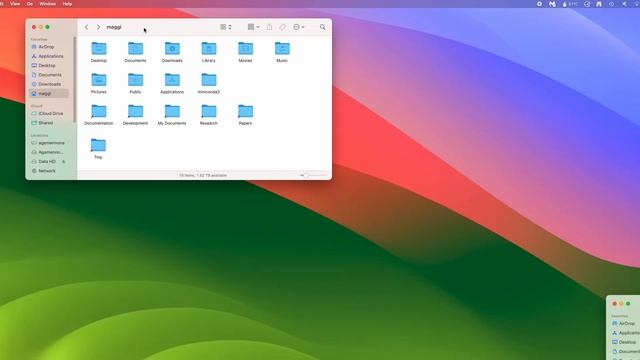Image resolution: width=640 pixels, height=360 pixels.
Task: Select the Desktop folder in the file grid
Action: [x=99, y=52]
